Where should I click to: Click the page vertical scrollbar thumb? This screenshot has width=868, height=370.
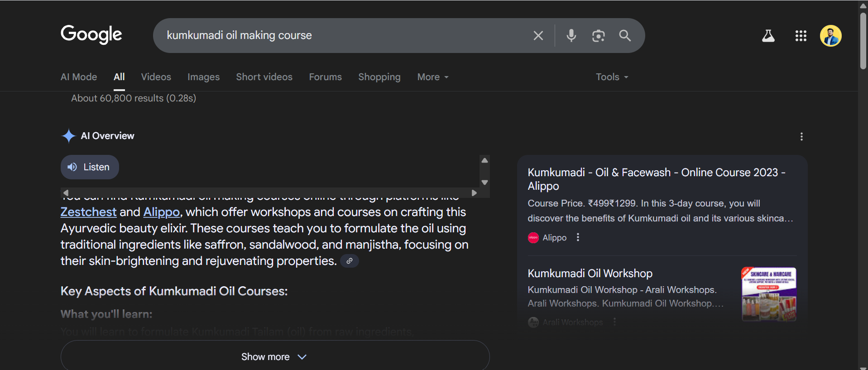click(863, 41)
